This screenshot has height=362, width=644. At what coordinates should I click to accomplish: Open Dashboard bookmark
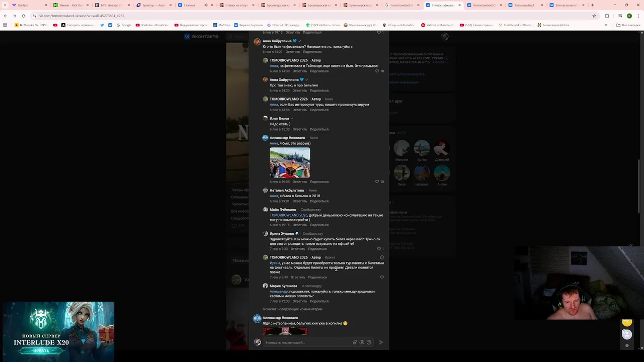516,25
